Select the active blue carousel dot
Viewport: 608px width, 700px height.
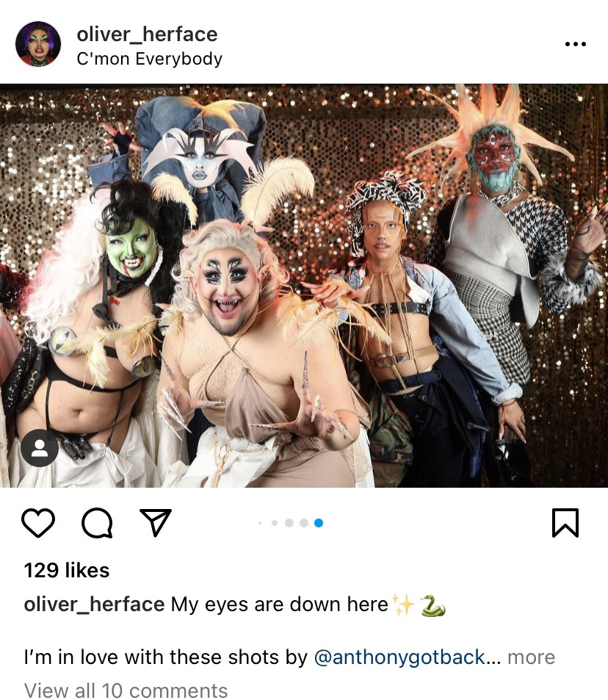pyautogui.click(x=318, y=523)
